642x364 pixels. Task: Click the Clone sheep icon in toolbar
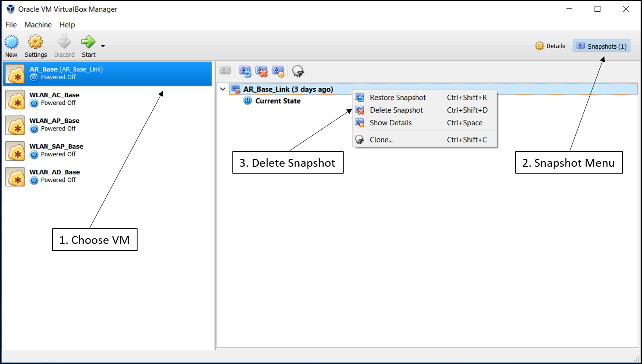click(298, 71)
